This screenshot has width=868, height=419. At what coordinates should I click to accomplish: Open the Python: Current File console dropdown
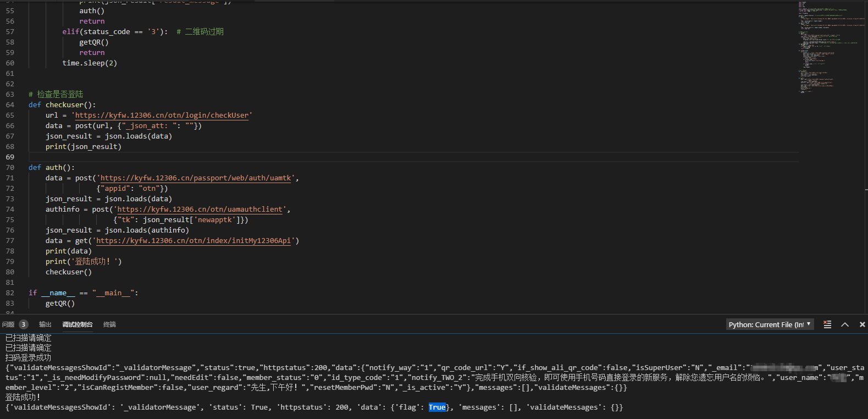(x=770, y=324)
